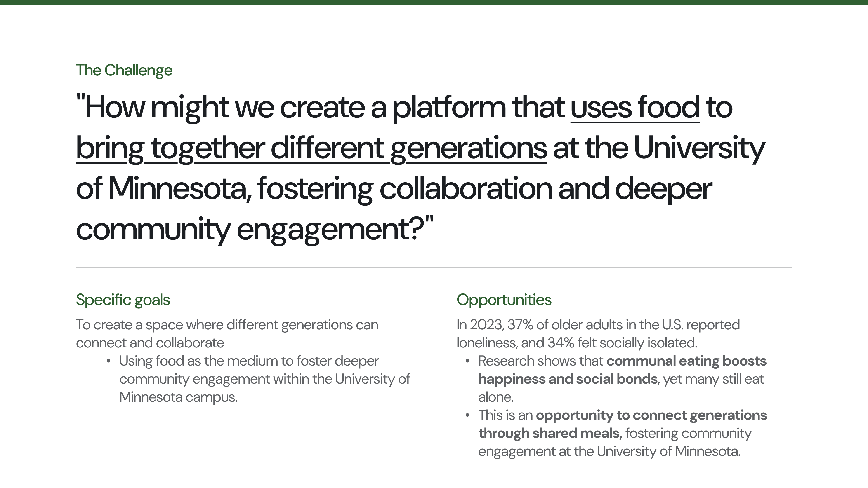Select the "37%" statistic in Opportunities
The width and height of the screenshot is (868, 488).
point(520,325)
